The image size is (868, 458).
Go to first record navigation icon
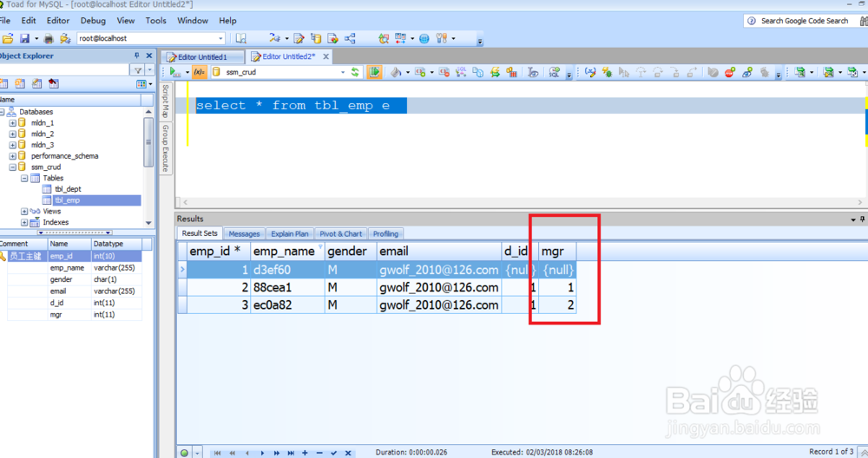[218, 453]
